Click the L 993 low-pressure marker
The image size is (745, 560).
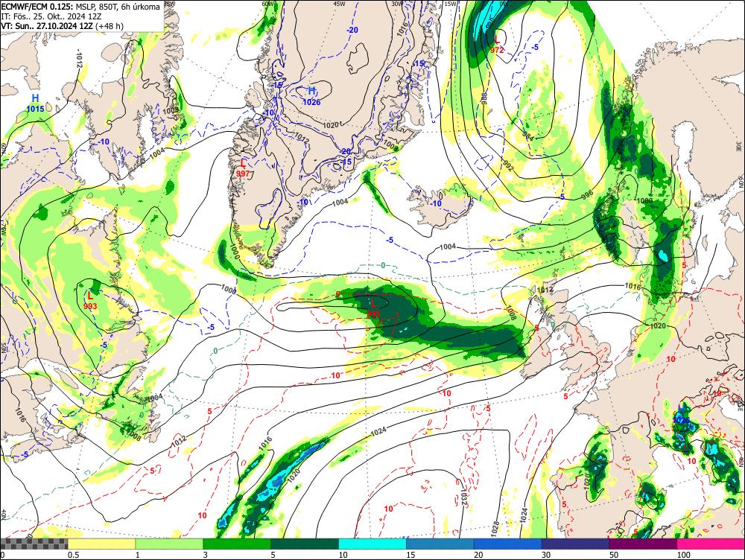pos(90,301)
